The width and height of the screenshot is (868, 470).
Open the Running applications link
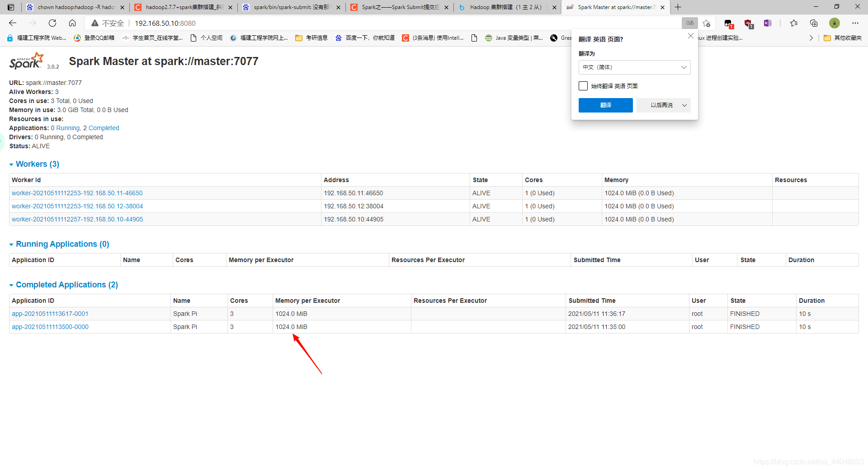[x=68, y=128]
